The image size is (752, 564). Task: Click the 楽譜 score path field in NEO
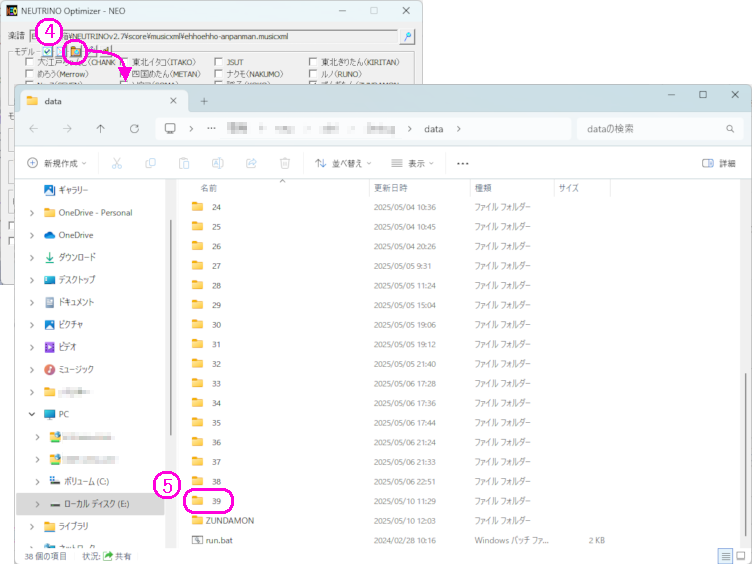pyautogui.click(x=214, y=36)
